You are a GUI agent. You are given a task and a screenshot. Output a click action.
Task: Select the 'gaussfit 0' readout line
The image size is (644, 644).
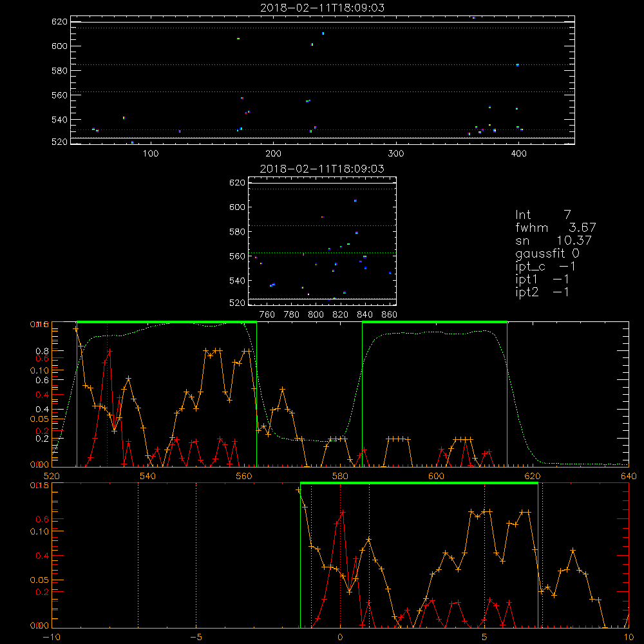coord(547,253)
